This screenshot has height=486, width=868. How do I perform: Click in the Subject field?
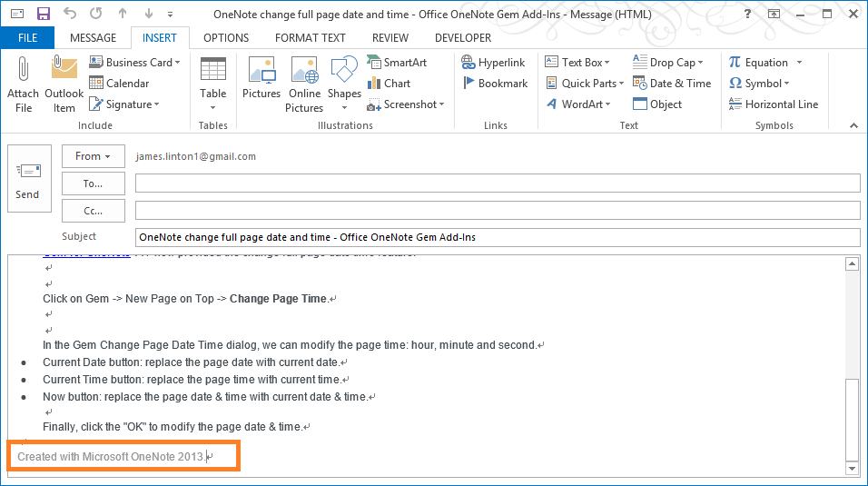pyautogui.click(x=498, y=237)
